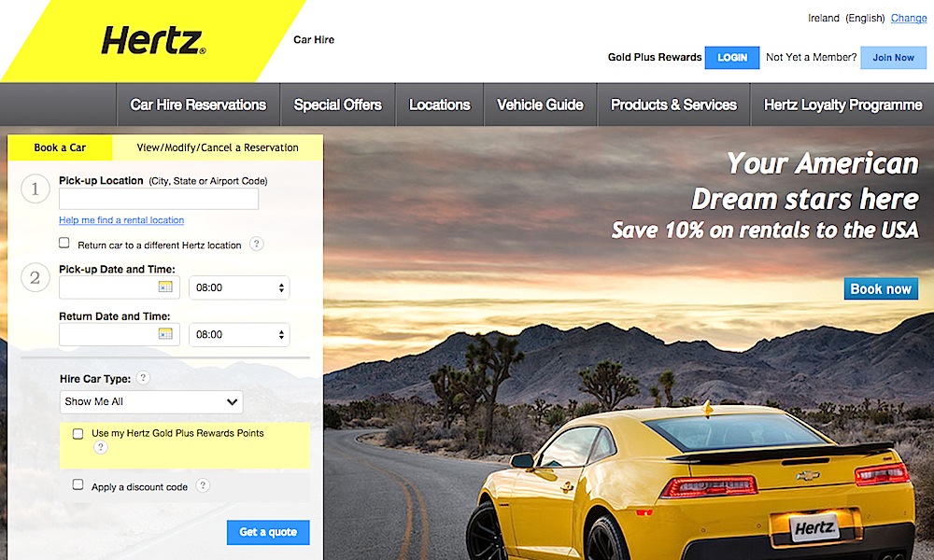
Task: Open Help me find a rental location link
Action: click(121, 220)
